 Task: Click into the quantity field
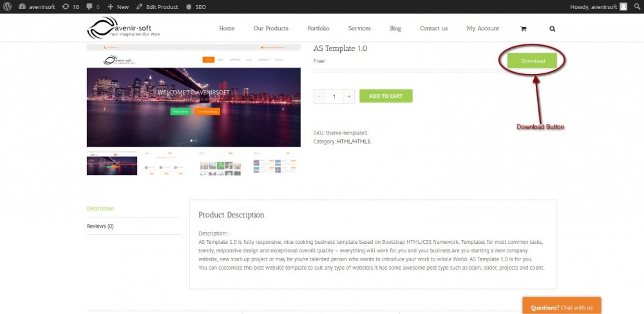[x=334, y=96]
